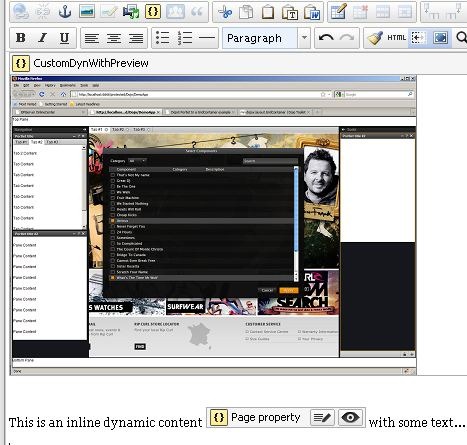
Task: Click the text "with some text..."
Action: coord(417,423)
